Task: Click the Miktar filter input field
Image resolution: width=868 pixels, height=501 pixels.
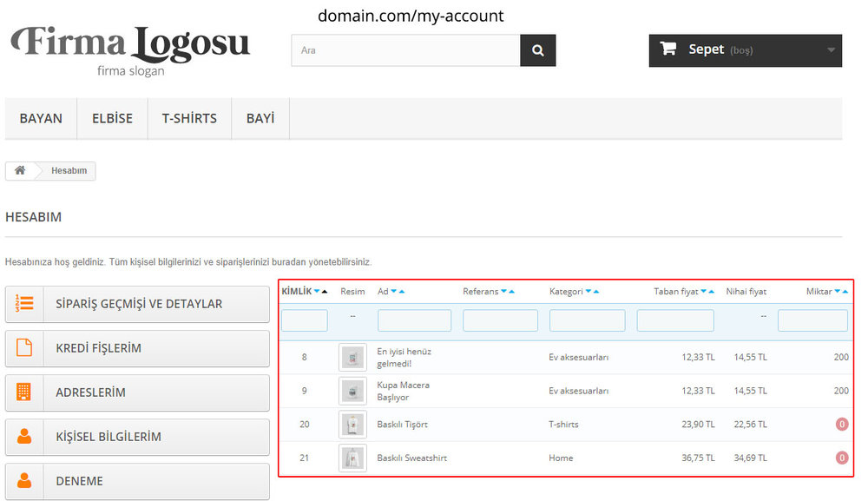Action: pos(812,320)
